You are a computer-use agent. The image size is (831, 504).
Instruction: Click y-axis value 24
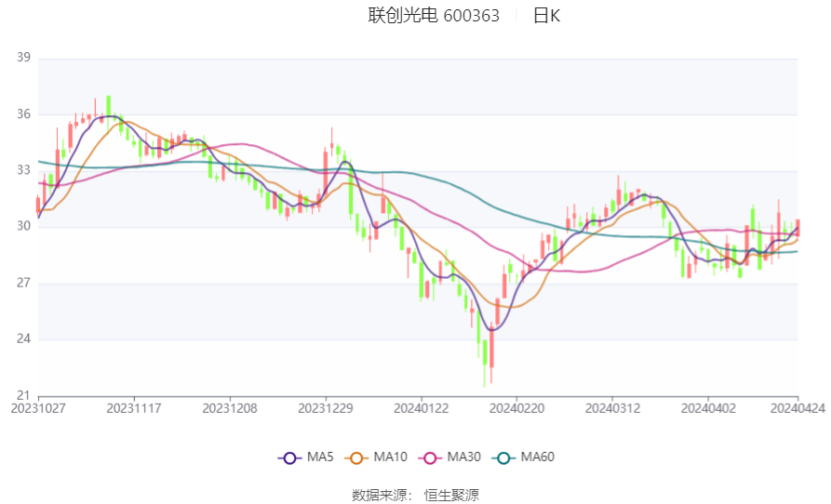click(23, 338)
